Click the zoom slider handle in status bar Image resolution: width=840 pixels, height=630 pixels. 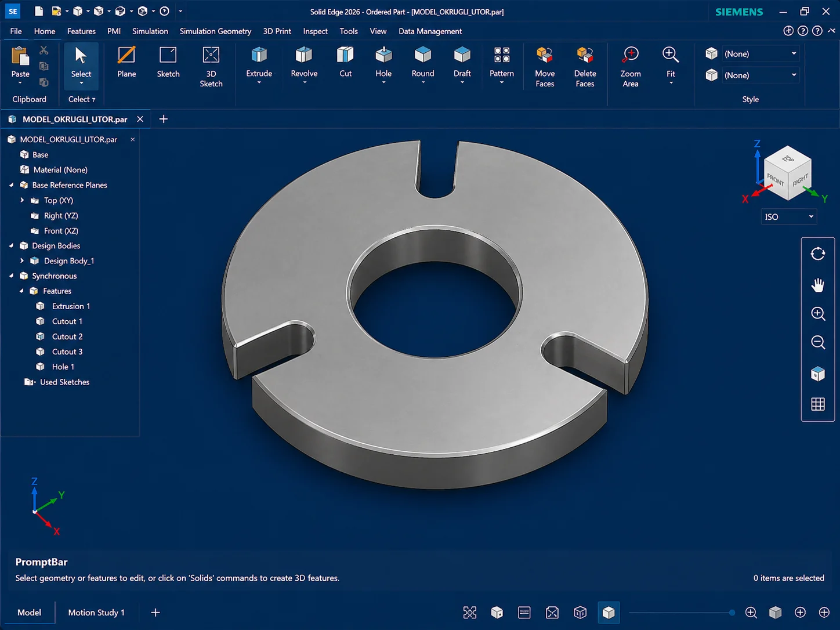point(732,613)
